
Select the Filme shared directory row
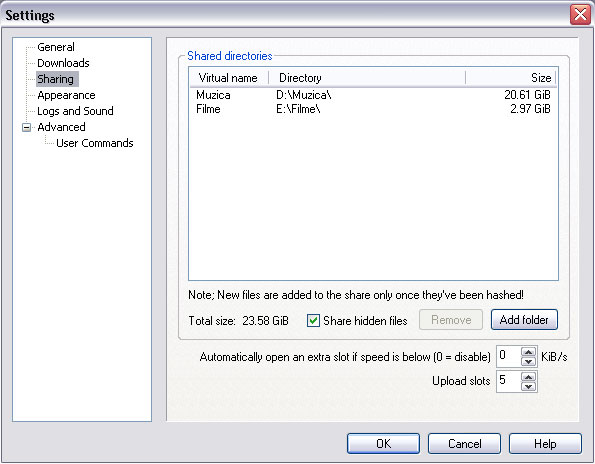373,109
